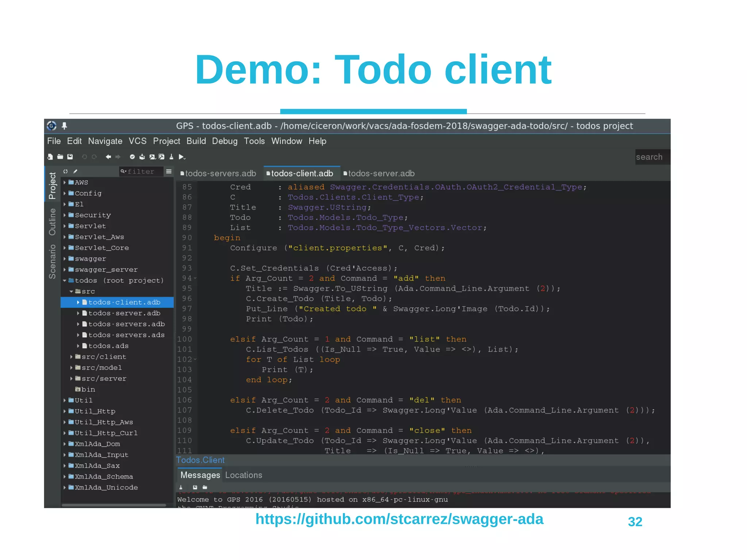Click the pin icon in title bar
Image resolution: width=747 pixels, height=560 pixels.
tap(65, 126)
